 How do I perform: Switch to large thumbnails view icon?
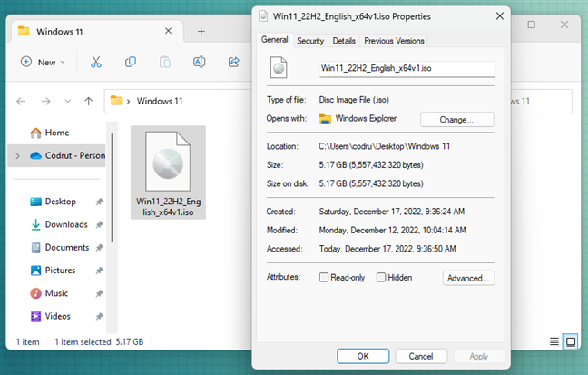point(571,341)
